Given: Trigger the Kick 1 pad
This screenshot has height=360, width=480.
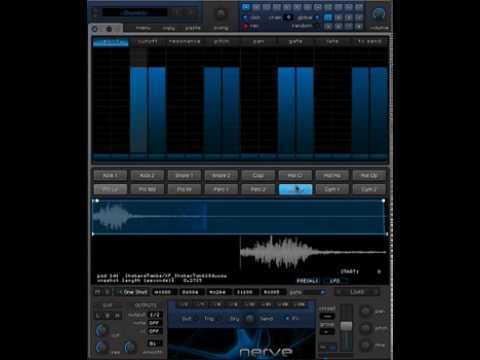Looking at the screenshot, I should click(x=110, y=175).
